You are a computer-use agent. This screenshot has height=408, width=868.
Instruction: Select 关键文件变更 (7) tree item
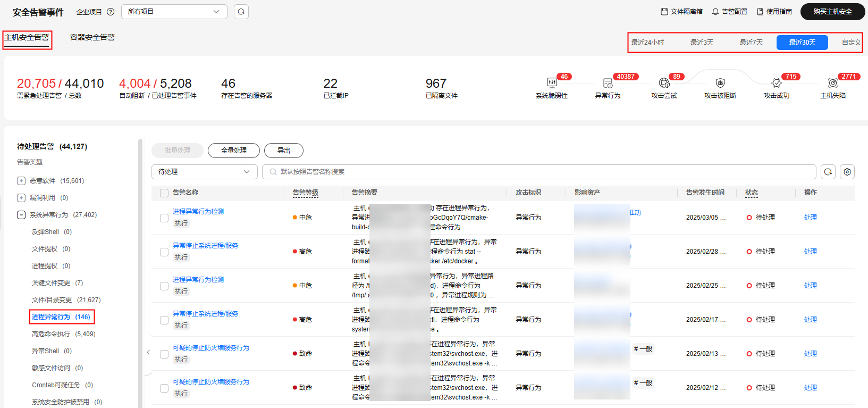pos(57,283)
